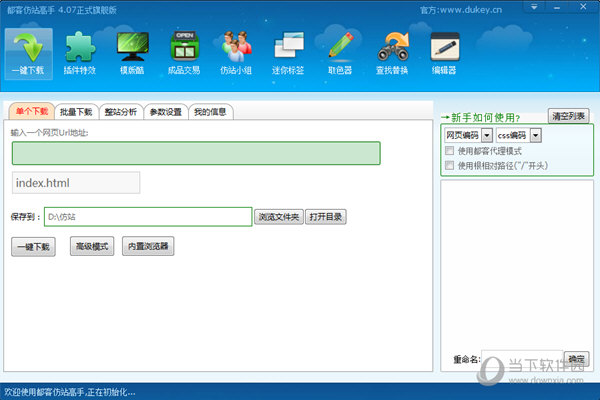Image resolution: width=600 pixels, height=400 pixels.
Task: Switch to the 整站分析 tab
Action: coord(121,112)
